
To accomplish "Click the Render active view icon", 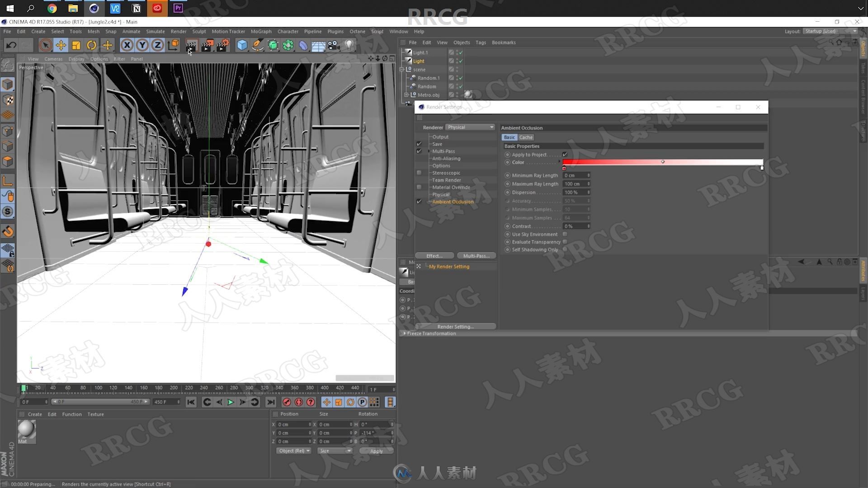I will point(191,44).
